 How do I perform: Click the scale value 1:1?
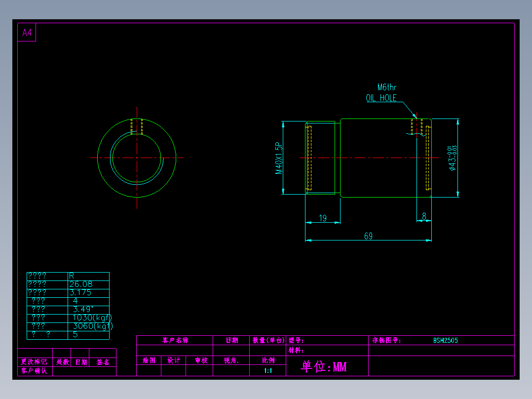pos(268,370)
